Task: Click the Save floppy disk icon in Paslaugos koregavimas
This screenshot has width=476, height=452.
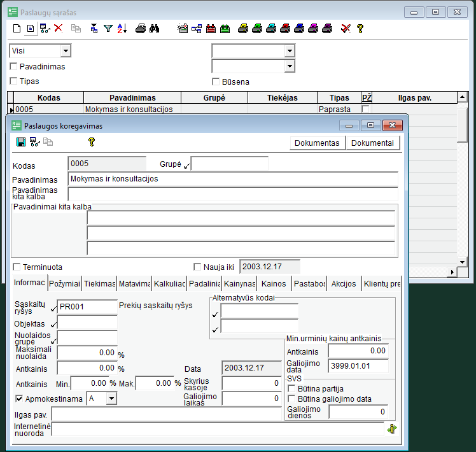Action: pos(21,142)
